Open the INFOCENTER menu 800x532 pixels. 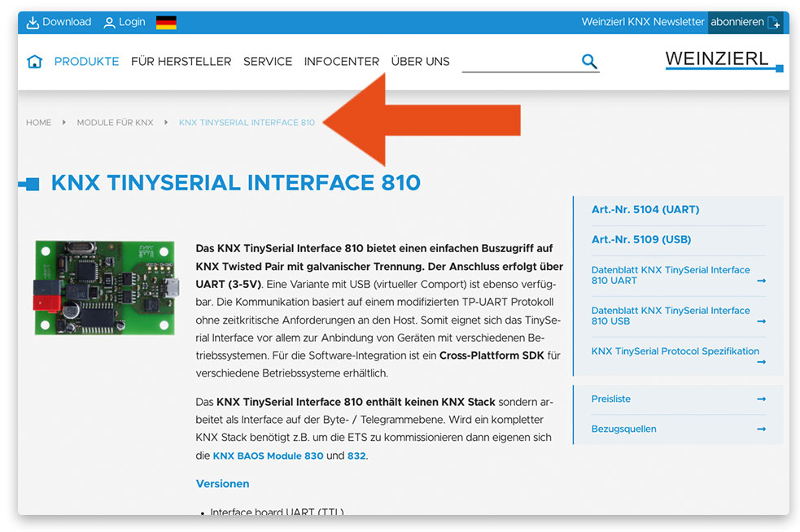[x=341, y=62]
